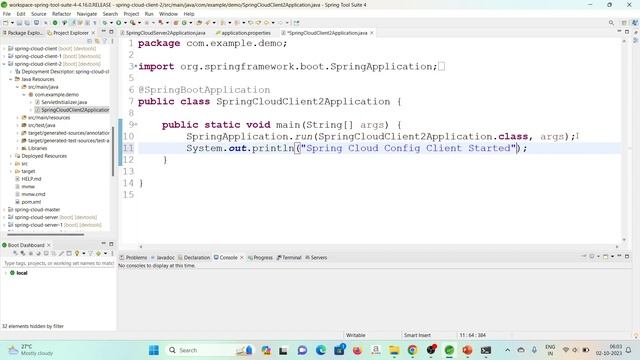The width and height of the screenshot is (640, 360).
Task: Expand the Deployed Resources tree node
Action: [x=11, y=156]
